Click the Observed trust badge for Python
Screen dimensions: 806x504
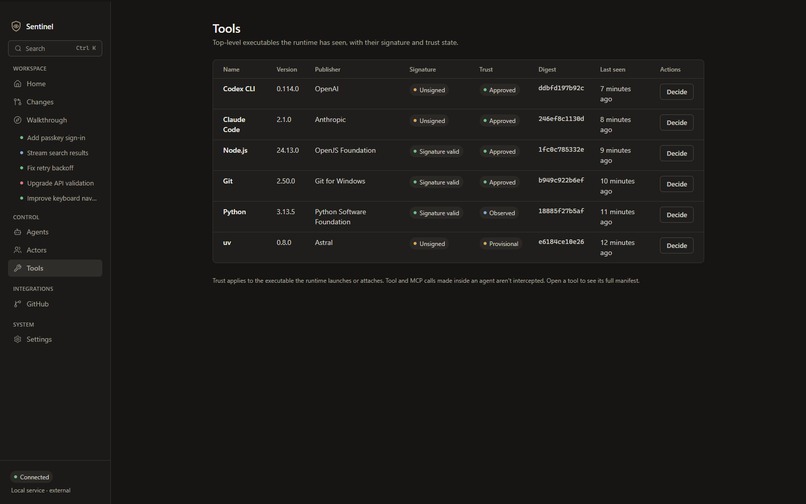pyautogui.click(x=499, y=213)
